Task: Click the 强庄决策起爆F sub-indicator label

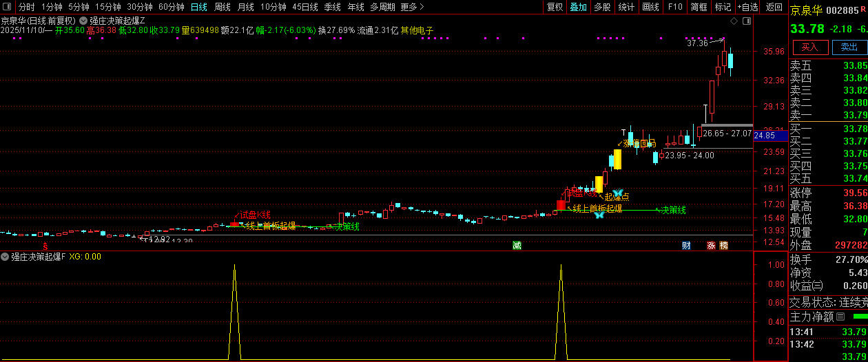Action: tap(39, 257)
